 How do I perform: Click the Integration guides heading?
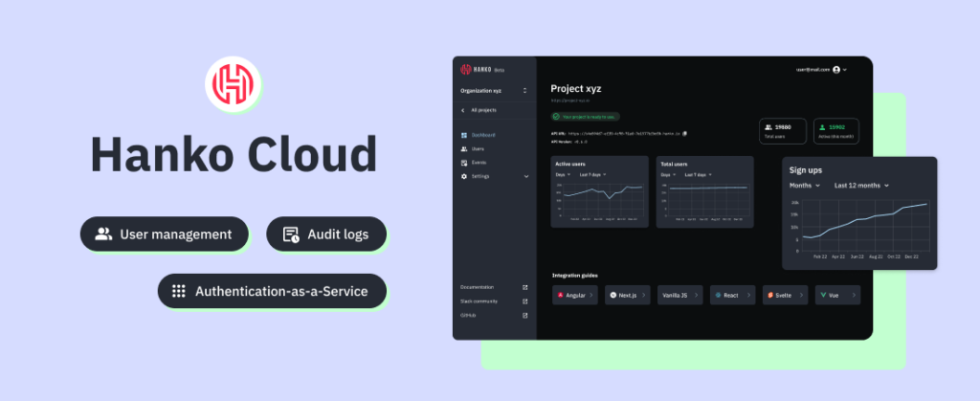point(575,276)
